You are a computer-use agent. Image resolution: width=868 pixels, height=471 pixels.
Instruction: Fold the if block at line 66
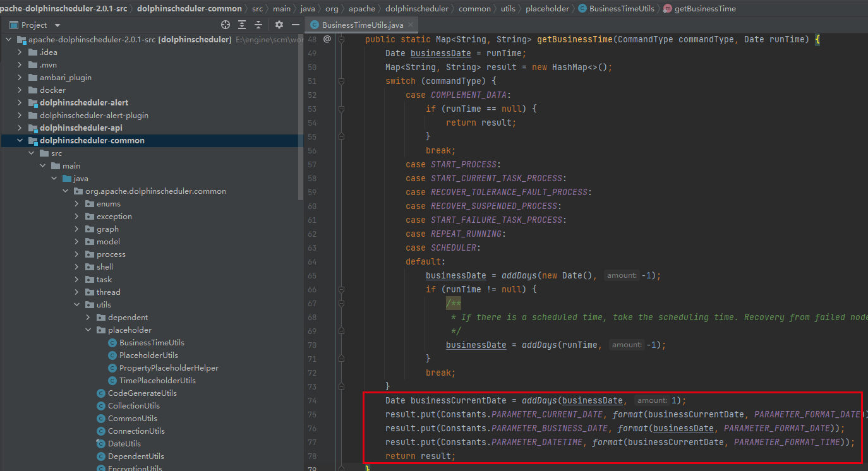pyautogui.click(x=341, y=289)
